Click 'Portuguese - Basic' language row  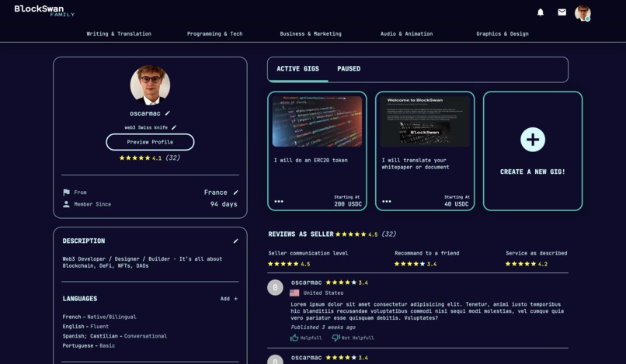[89, 345]
